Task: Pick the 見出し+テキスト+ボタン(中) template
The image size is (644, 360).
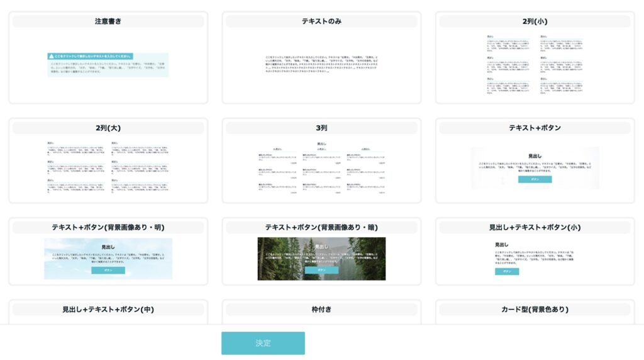Action: point(108,312)
